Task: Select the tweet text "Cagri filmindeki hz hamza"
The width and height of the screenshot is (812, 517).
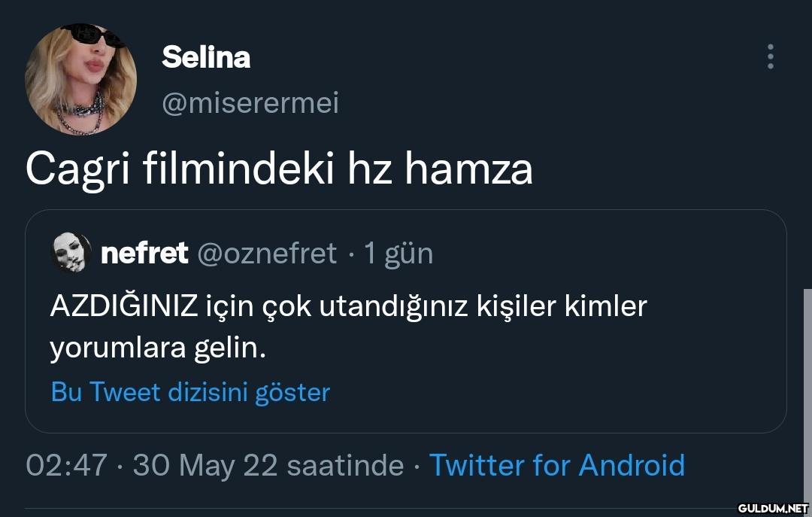Action: pos(279,169)
